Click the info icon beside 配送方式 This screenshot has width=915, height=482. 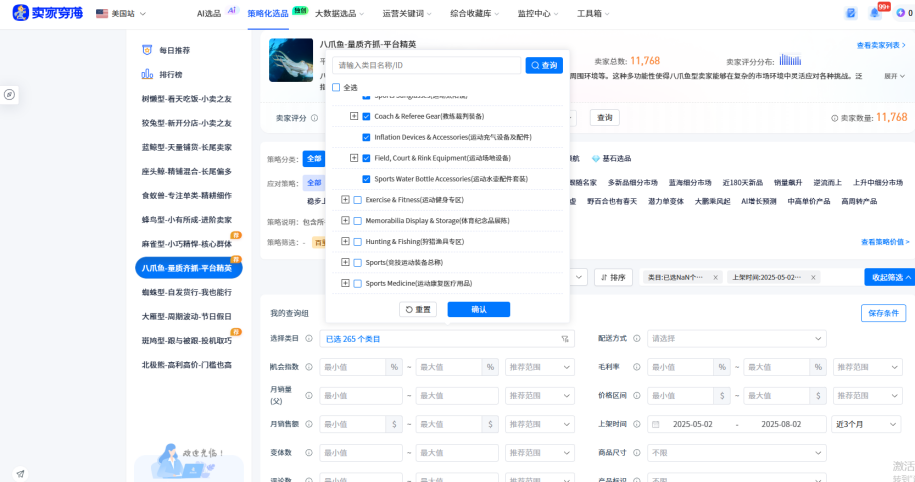pyautogui.click(x=637, y=338)
